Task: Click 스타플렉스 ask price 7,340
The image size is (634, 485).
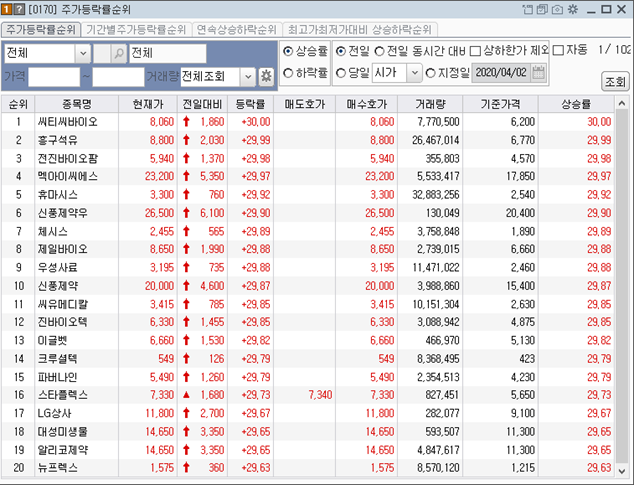Action: point(320,395)
